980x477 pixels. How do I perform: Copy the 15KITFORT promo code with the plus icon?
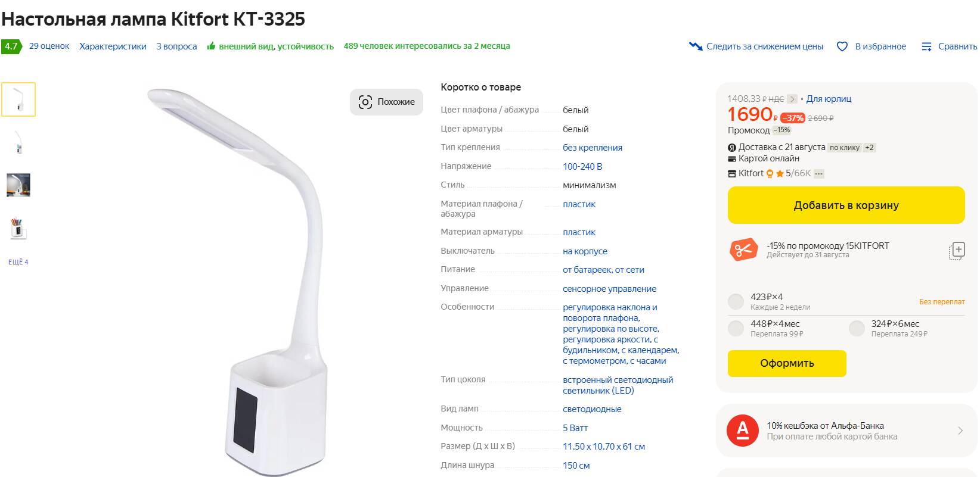[957, 250]
